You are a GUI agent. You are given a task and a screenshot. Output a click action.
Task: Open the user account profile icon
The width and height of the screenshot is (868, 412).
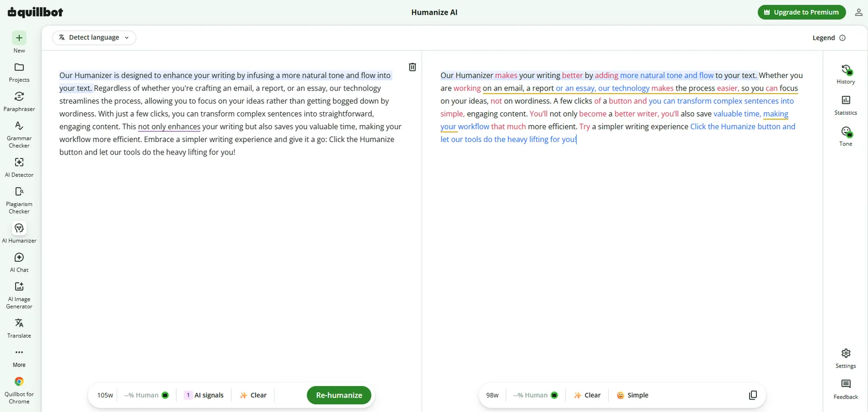pos(858,12)
